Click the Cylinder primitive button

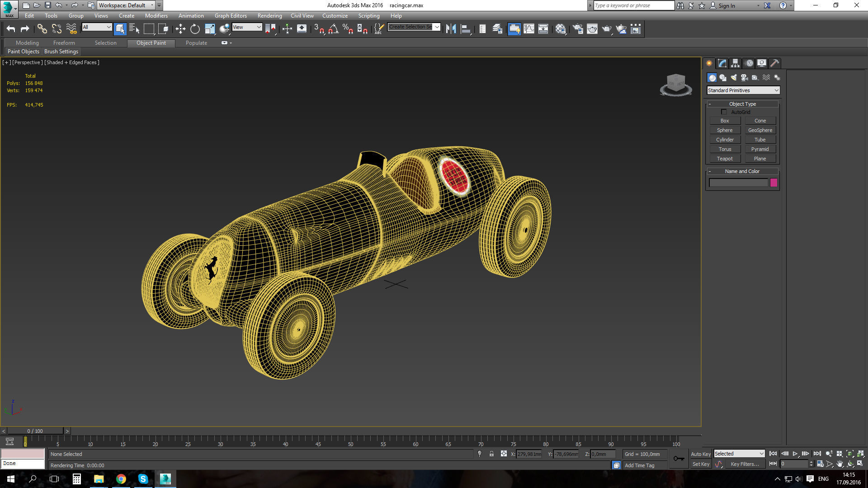tap(725, 140)
